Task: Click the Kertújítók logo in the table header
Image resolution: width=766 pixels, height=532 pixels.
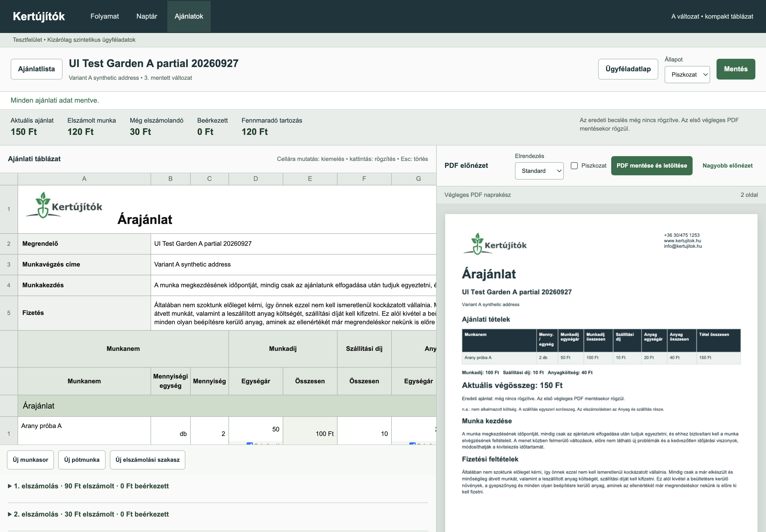Action: coord(64,205)
